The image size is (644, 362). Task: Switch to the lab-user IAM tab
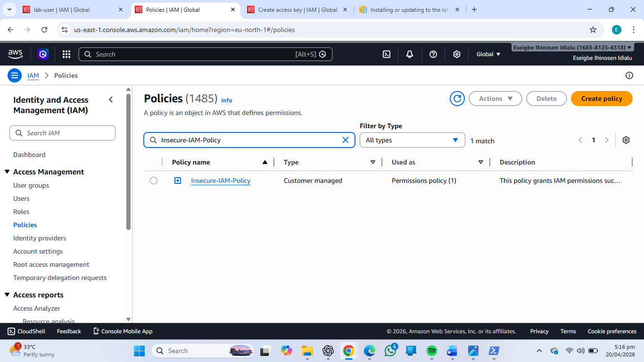[x=74, y=9]
